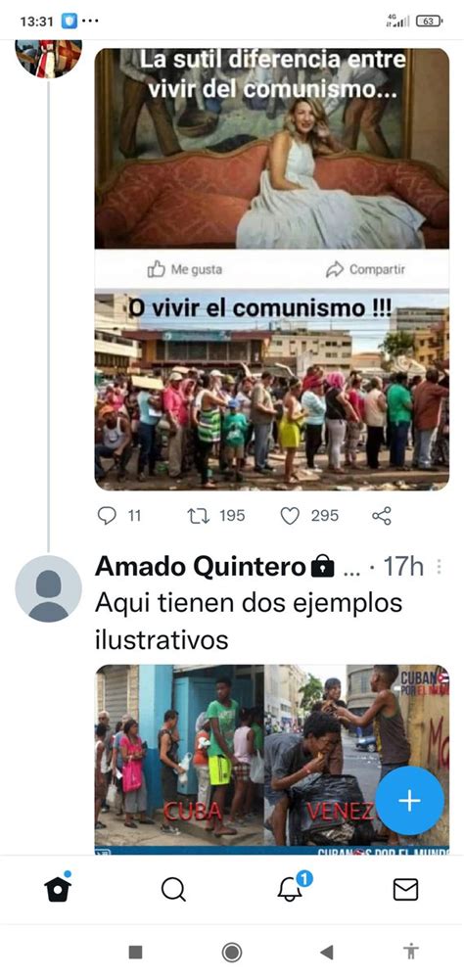
Task: Tap the Android home circle button
Action: pyautogui.click(x=232, y=952)
